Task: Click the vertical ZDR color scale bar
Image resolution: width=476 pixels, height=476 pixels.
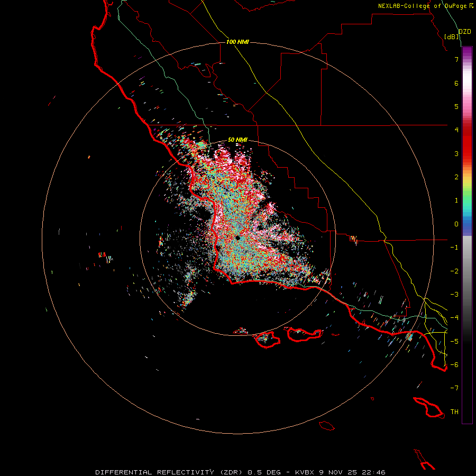Action: coord(467,235)
